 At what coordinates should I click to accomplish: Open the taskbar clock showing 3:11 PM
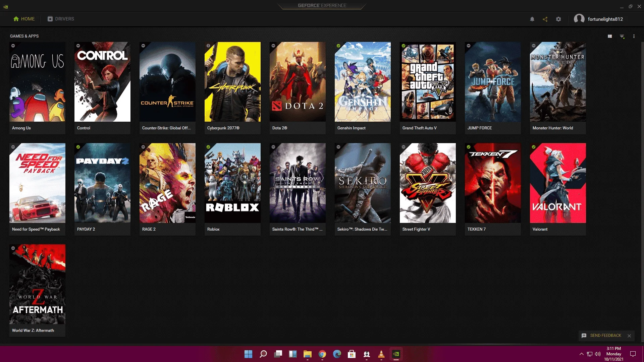tap(614, 354)
